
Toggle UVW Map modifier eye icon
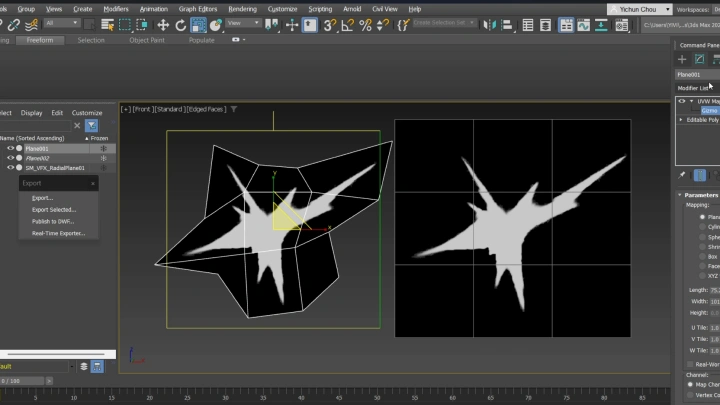[x=682, y=101]
